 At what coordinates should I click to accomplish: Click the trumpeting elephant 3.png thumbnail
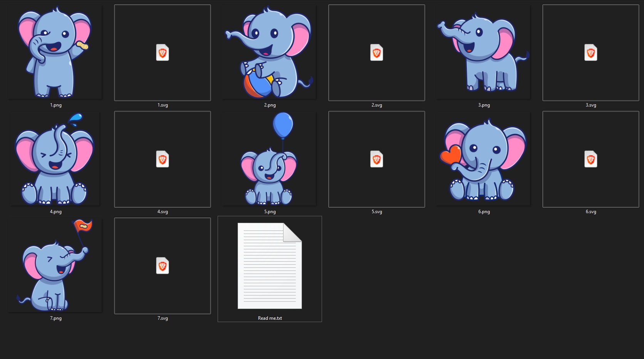pos(483,52)
